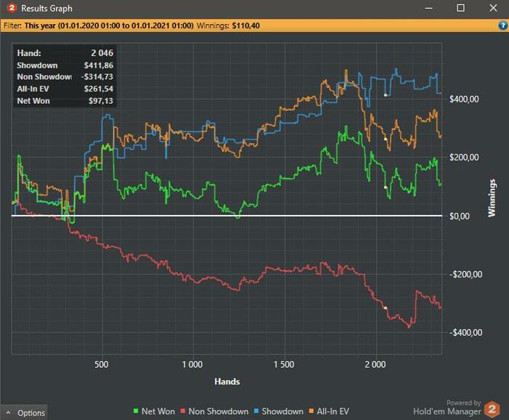Click the Hands axis title

[x=227, y=381]
